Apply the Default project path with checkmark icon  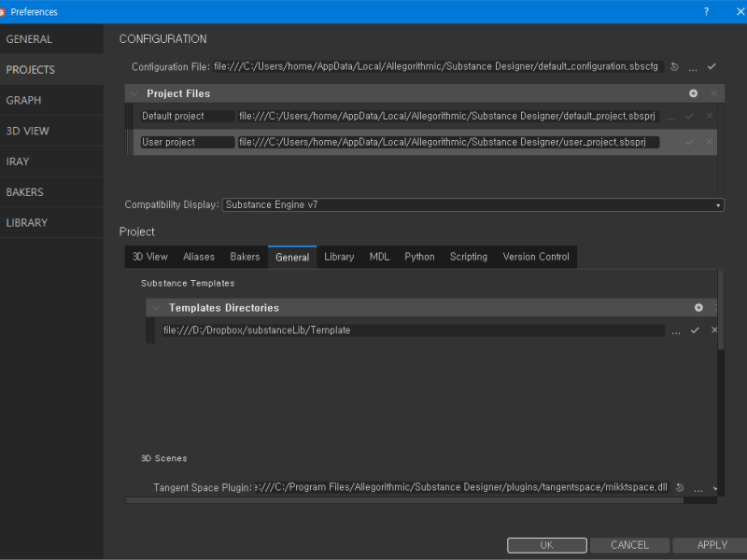(x=689, y=116)
